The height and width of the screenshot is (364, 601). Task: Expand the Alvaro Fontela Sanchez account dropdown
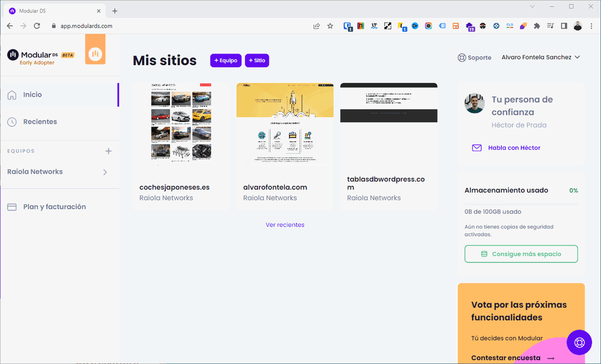coord(541,57)
